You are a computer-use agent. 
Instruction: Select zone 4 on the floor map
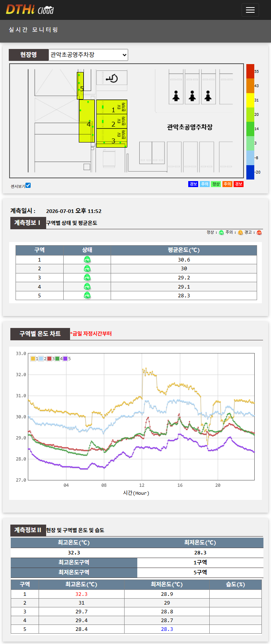point(87,121)
